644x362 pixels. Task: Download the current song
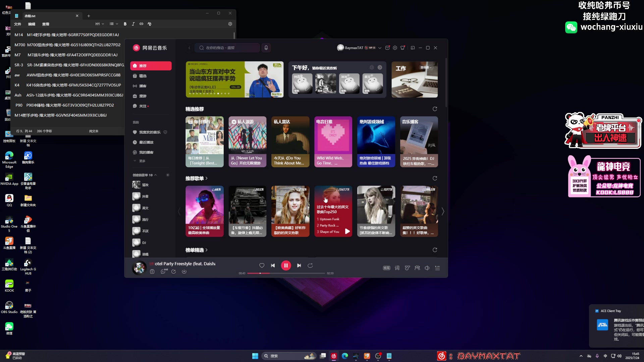tap(184, 272)
